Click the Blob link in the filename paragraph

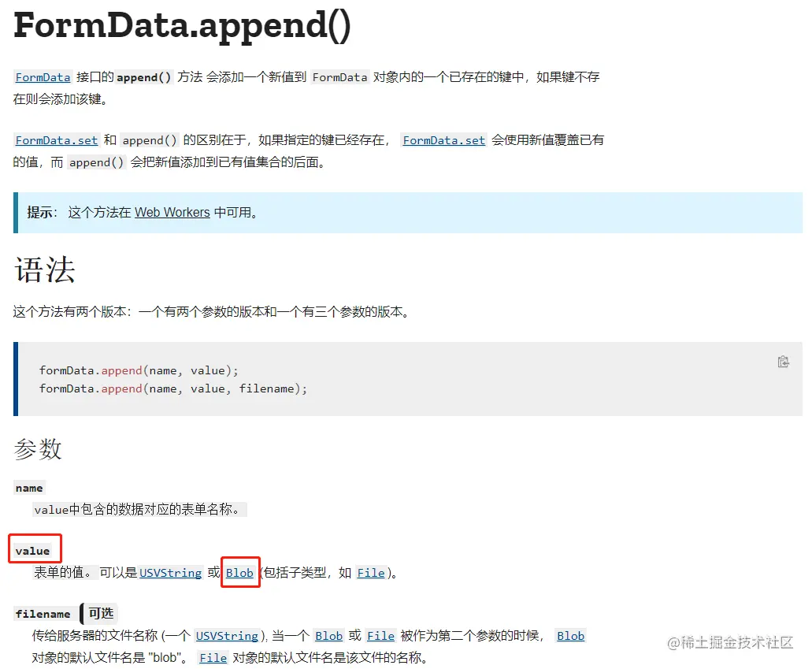click(x=328, y=635)
